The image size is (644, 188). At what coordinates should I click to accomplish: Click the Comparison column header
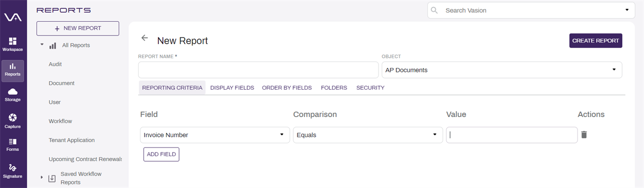tap(315, 115)
